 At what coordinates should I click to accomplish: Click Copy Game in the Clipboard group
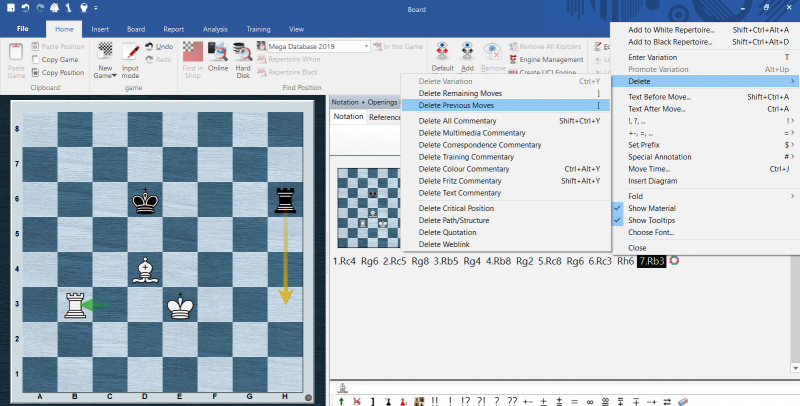[x=55, y=60]
